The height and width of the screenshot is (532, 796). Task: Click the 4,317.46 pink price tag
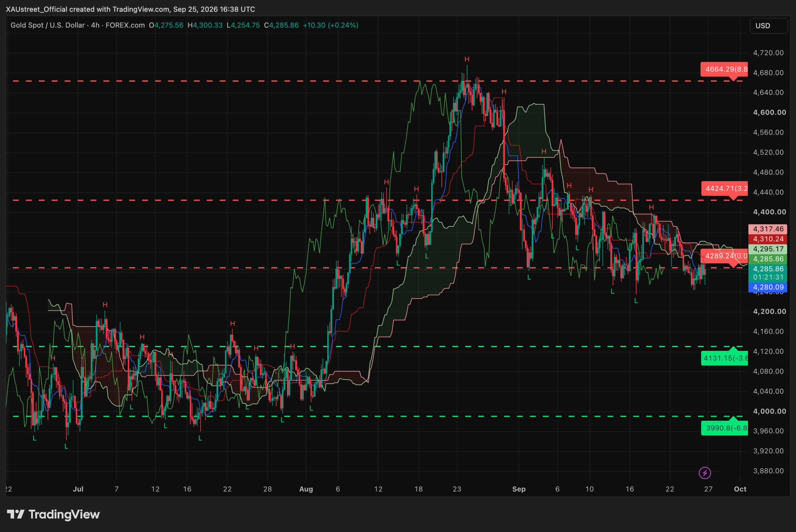pyautogui.click(x=767, y=229)
